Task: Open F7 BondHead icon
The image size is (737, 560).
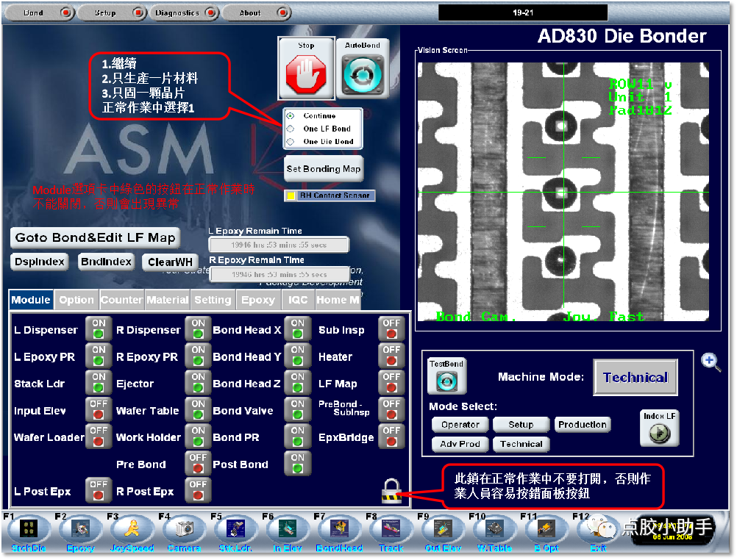Action: [x=339, y=529]
